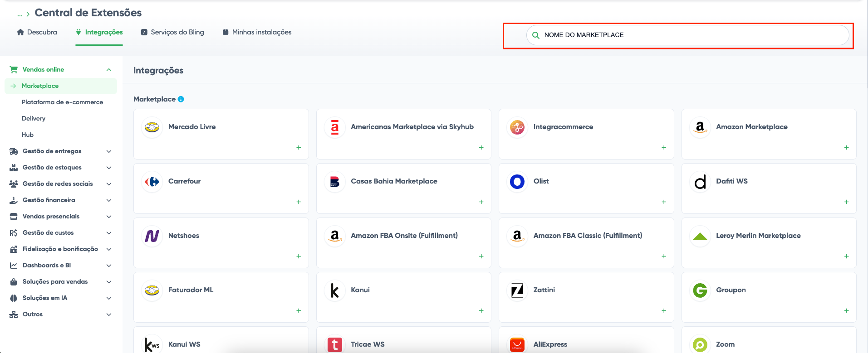Image resolution: width=868 pixels, height=353 pixels.
Task: Open Delivery sidebar item
Action: [34, 119]
